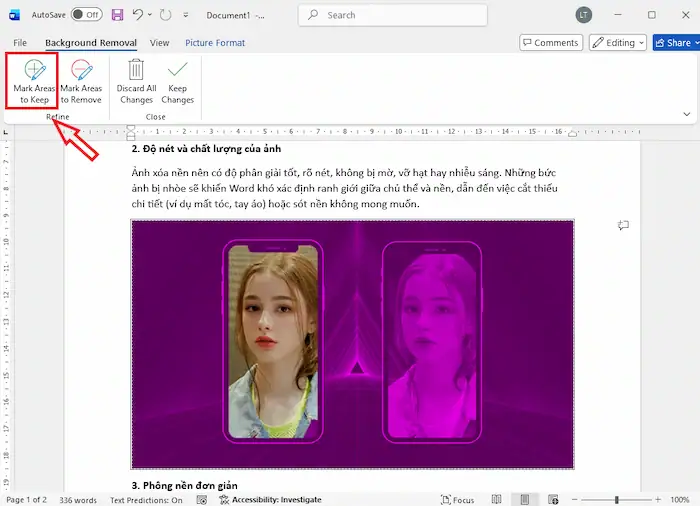Viewport: 700px width, 506px height.
Task: Click Discard All Changes trash icon
Action: (136, 70)
